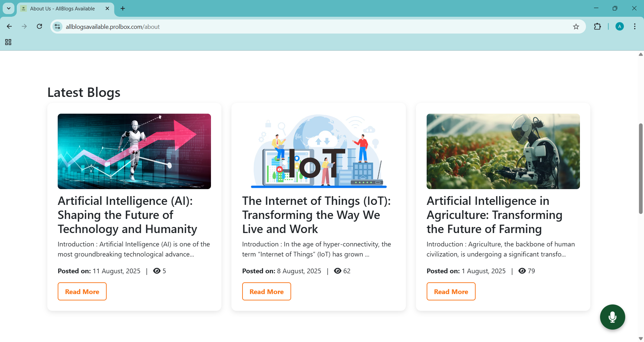Viewport: 644px width, 342px height.
Task: Open the Extensions puzzle icon
Action: coord(597,27)
